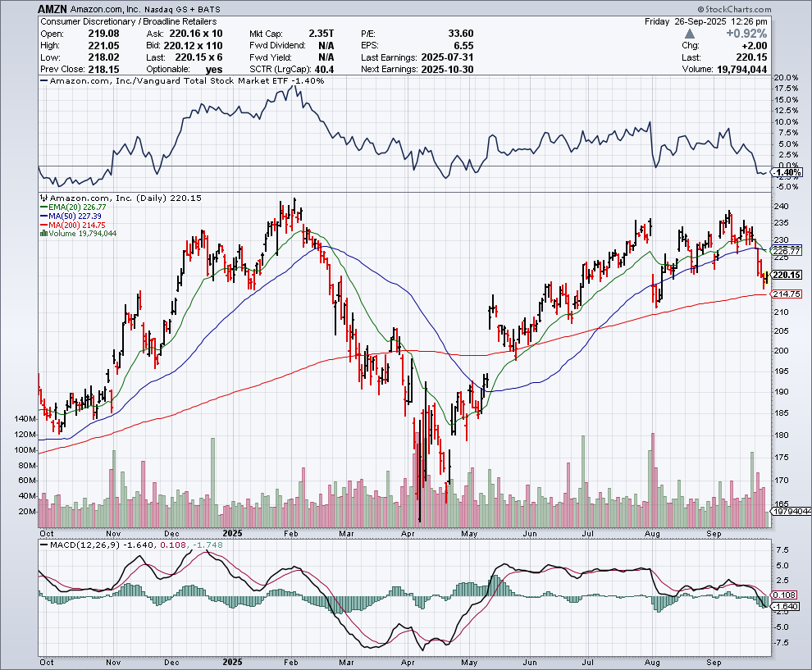This screenshot has height=670, width=812.
Task: Click the blue MA(50) legend line marker
Action: pos(43,216)
